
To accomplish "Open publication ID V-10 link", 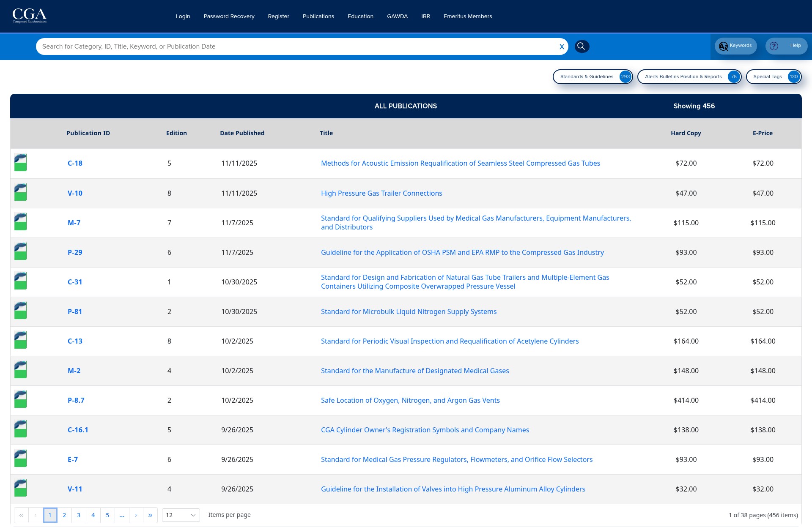I will click(75, 193).
